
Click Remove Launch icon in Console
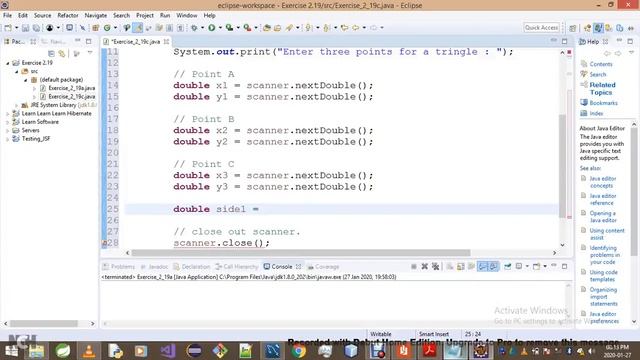424,267
